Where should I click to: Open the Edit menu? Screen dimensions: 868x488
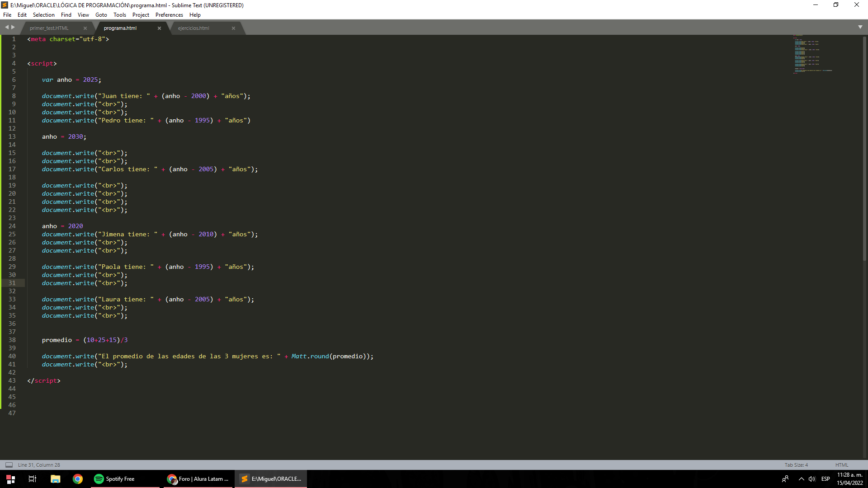tap(22, 15)
